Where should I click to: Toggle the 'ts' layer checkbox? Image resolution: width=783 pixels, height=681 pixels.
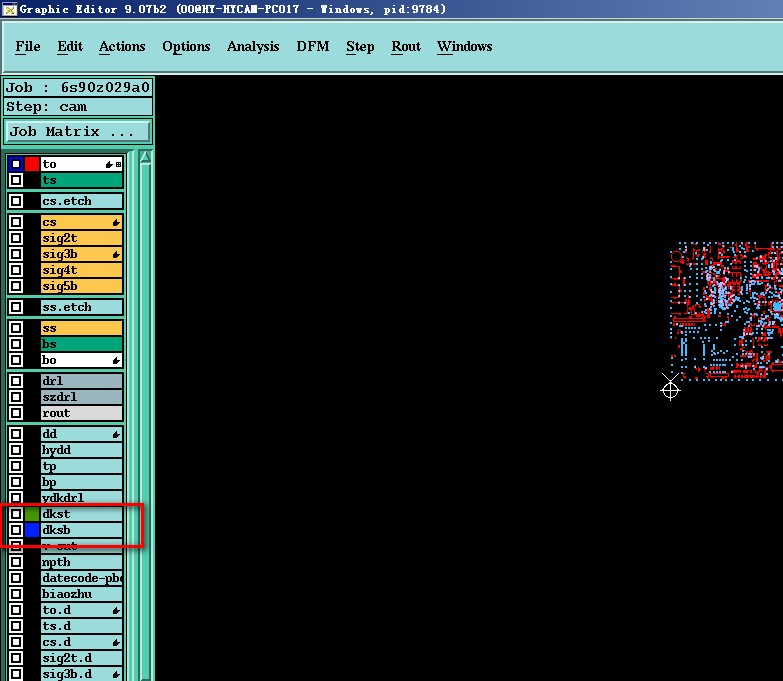pos(16,180)
